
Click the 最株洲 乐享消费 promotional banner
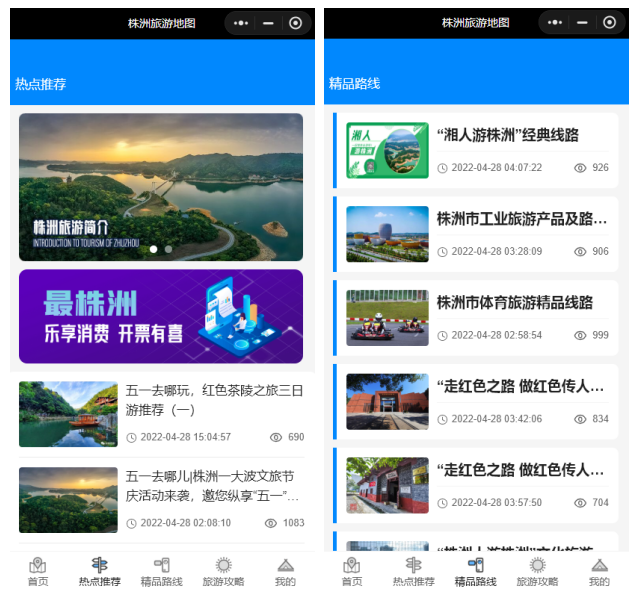(161, 316)
